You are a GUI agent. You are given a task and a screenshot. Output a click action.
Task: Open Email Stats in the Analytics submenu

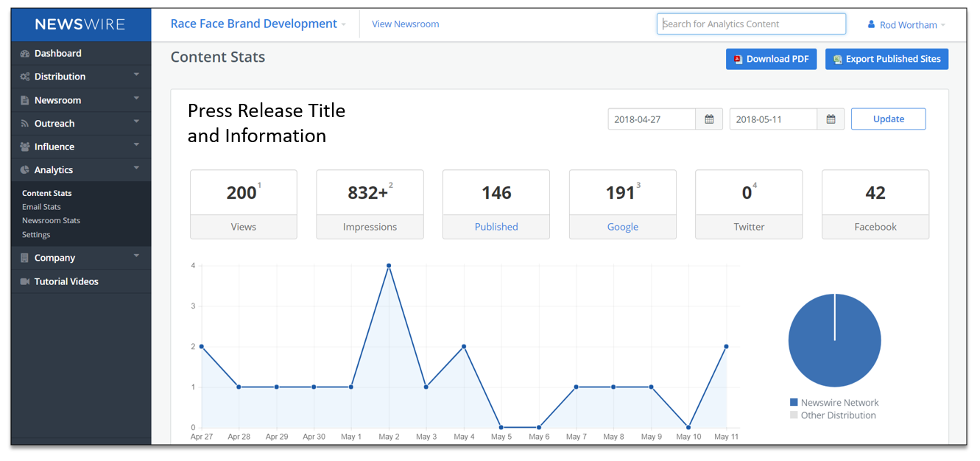41,207
